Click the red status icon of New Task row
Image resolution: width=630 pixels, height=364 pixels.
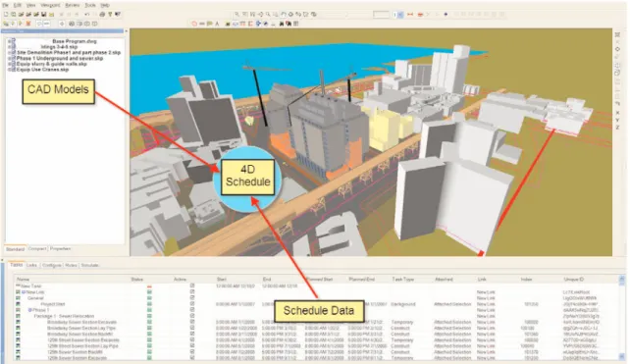point(149,286)
